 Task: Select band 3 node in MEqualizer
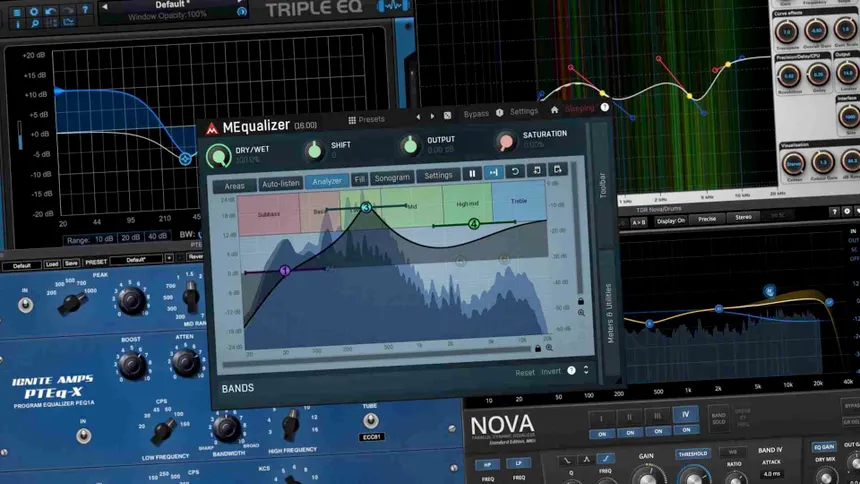366,207
